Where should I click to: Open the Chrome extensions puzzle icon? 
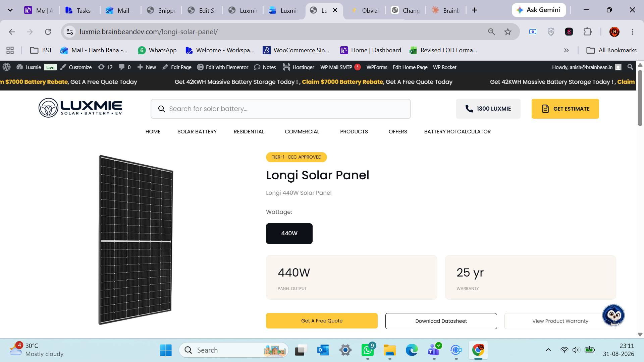click(588, 32)
